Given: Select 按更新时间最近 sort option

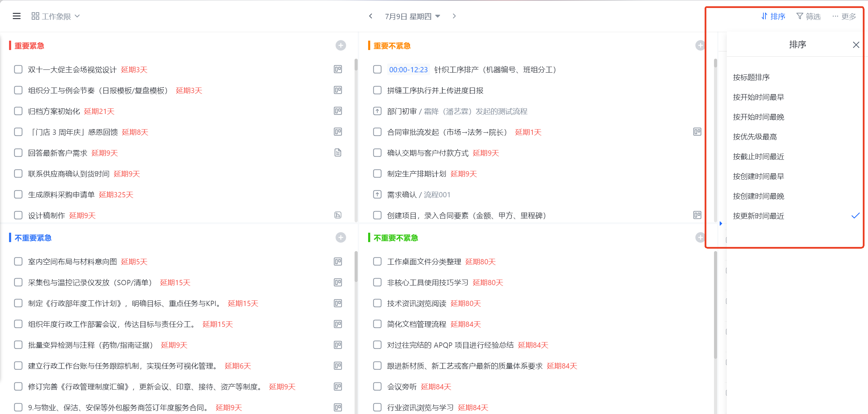Looking at the screenshot, I should click(759, 216).
